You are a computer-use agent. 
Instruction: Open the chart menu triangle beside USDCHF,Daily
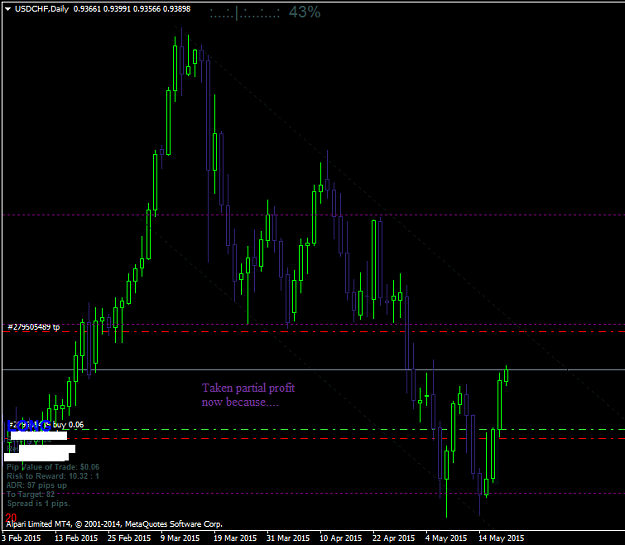click(7, 9)
